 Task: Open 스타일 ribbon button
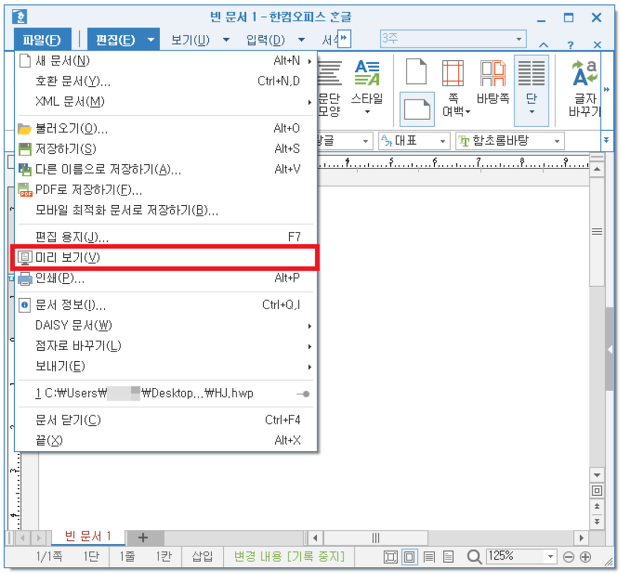[x=367, y=87]
